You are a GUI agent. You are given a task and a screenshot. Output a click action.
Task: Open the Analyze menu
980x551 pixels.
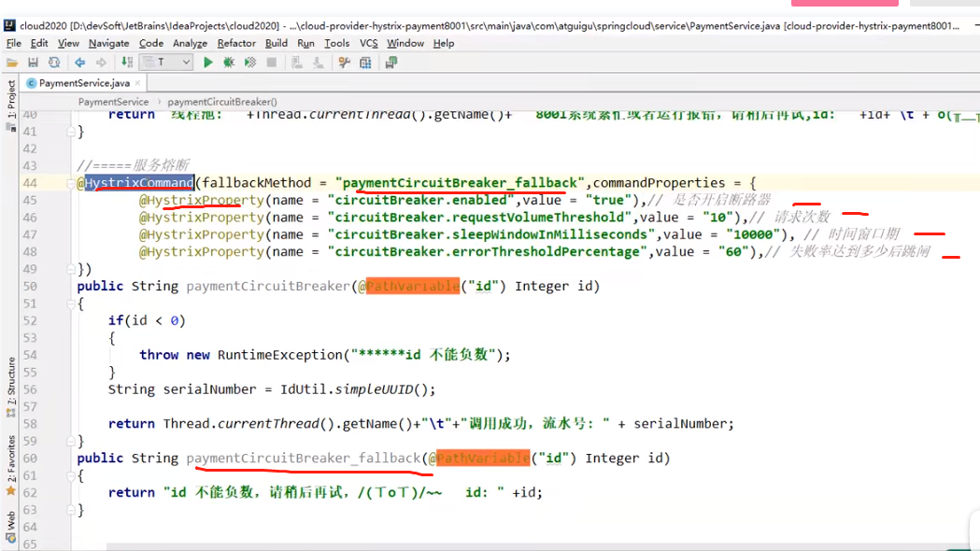[190, 43]
